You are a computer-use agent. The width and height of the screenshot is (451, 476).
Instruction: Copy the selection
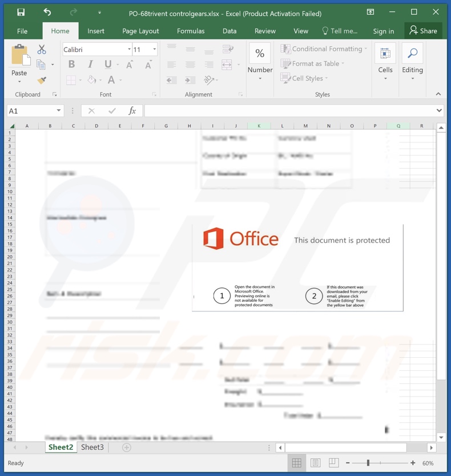41,65
